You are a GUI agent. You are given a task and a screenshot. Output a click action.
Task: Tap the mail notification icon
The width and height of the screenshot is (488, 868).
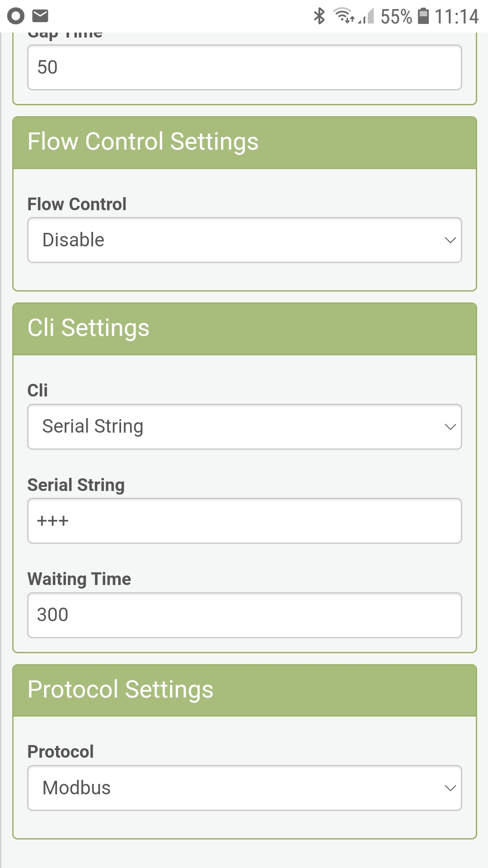40,16
